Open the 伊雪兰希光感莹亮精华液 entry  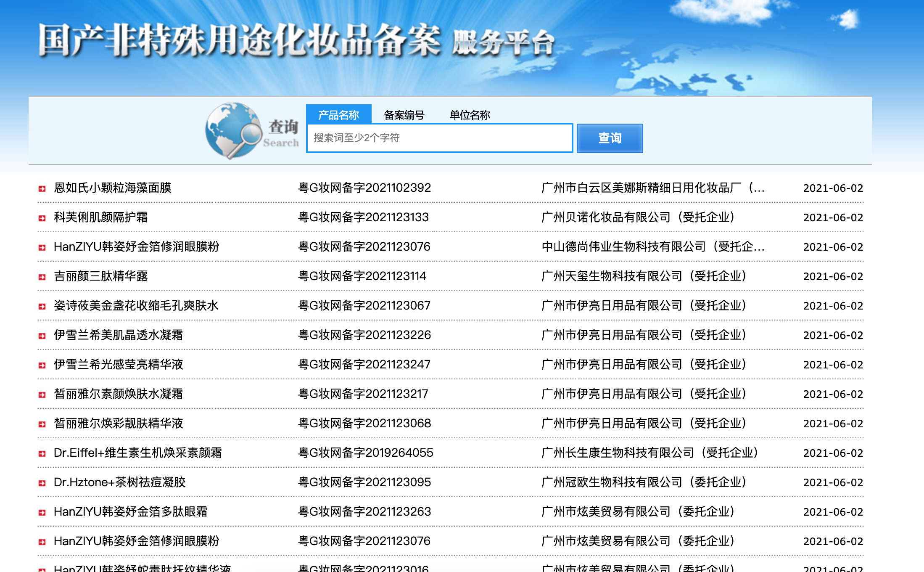pyautogui.click(x=119, y=365)
